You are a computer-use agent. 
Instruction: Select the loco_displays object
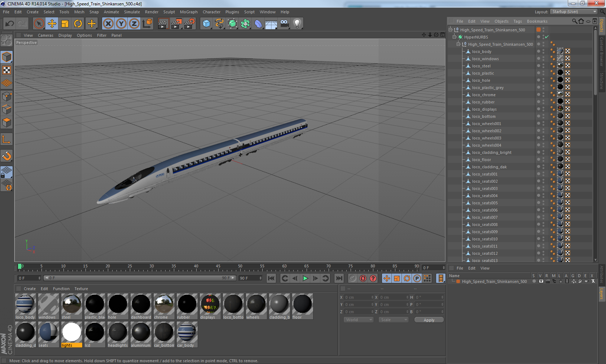pos(484,109)
